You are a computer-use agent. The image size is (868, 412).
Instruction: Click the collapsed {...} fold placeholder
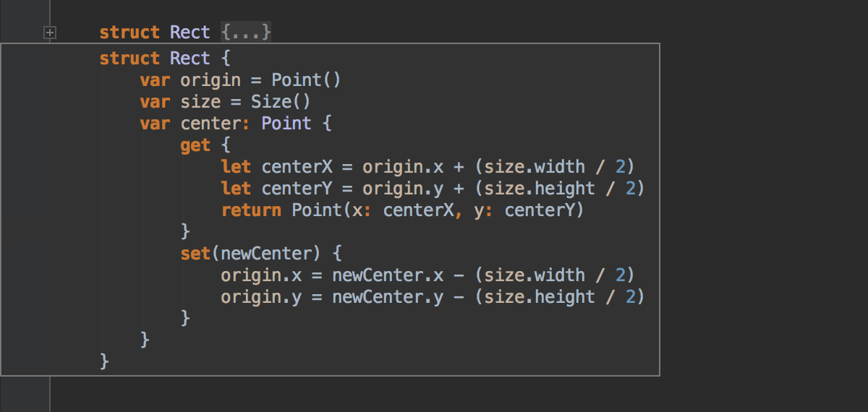pos(246,33)
